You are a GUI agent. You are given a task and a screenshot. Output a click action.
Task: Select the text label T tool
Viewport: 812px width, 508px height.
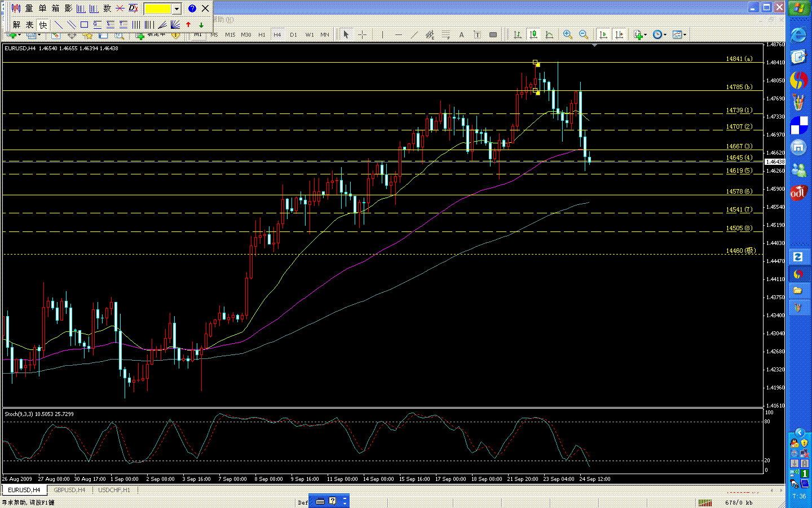477,35
